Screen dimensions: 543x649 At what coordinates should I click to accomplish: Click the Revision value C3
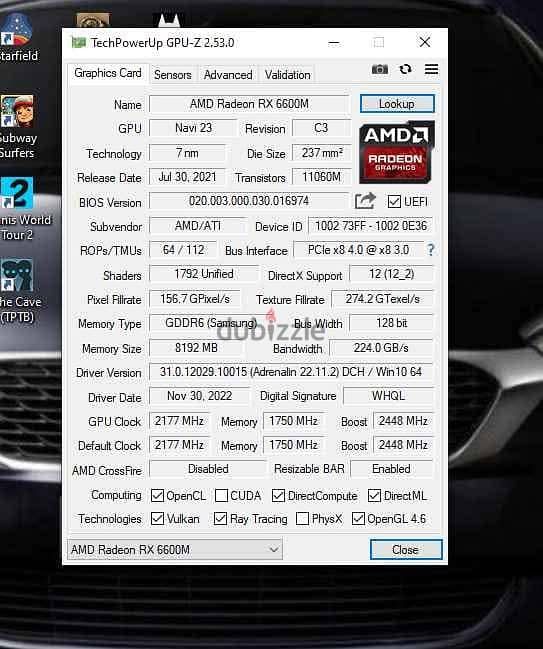pyautogui.click(x=321, y=128)
